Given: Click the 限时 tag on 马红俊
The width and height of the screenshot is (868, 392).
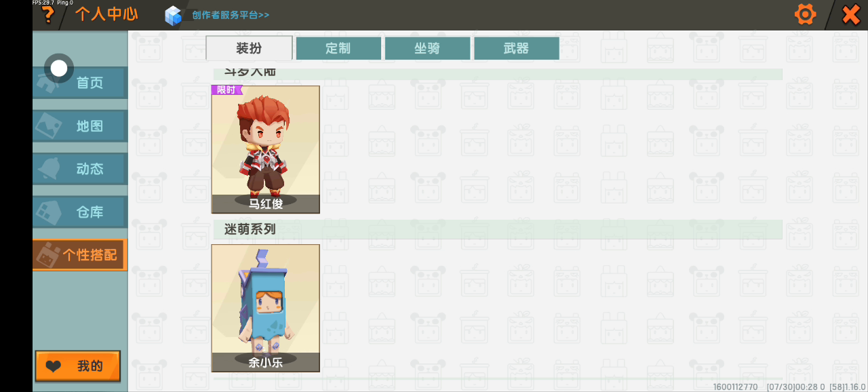Looking at the screenshot, I should click(x=226, y=90).
